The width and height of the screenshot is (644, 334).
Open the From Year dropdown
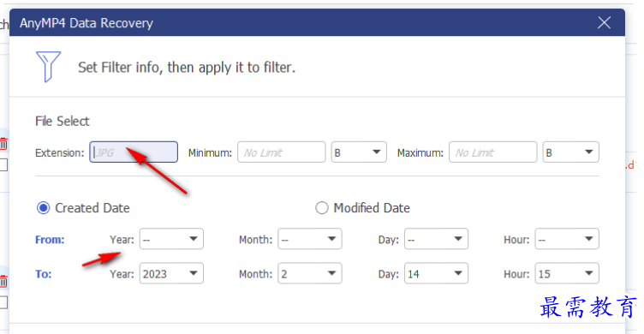171,239
